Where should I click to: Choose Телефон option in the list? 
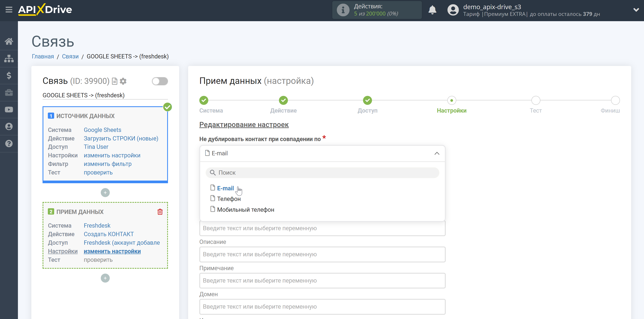229,199
